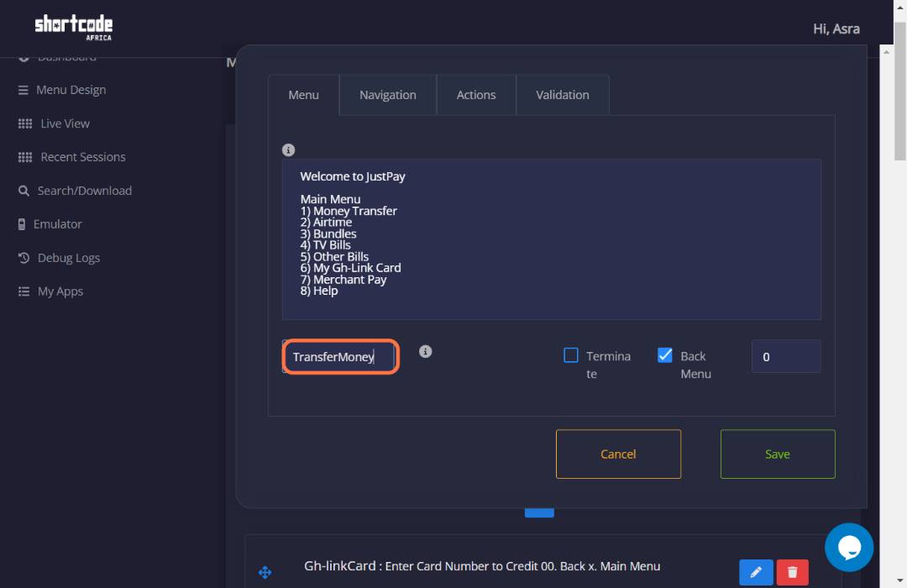This screenshot has height=588, width=907.
Task: Click the Cancel button
Action: pos(618,454)
